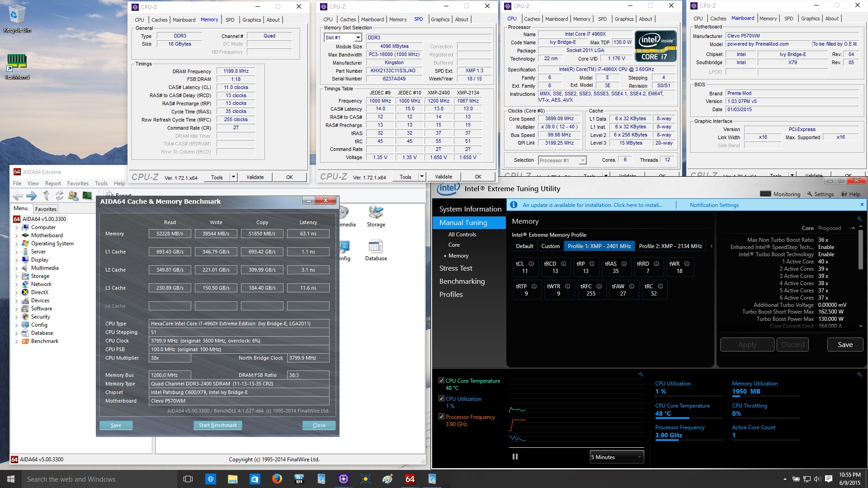Click the CPU-Z purple chip taskbar icon
The width and height of the screenshot is (868, 488).
coord(343,479)
